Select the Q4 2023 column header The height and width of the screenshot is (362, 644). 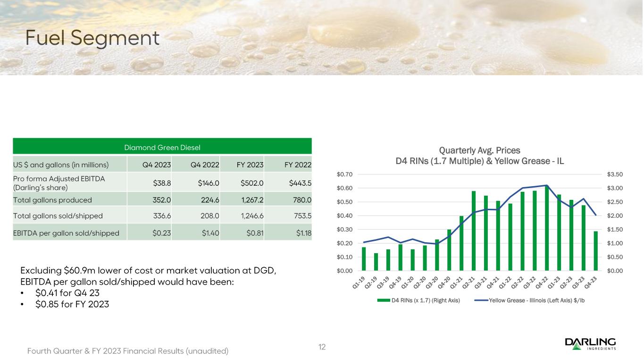[157, 165]
